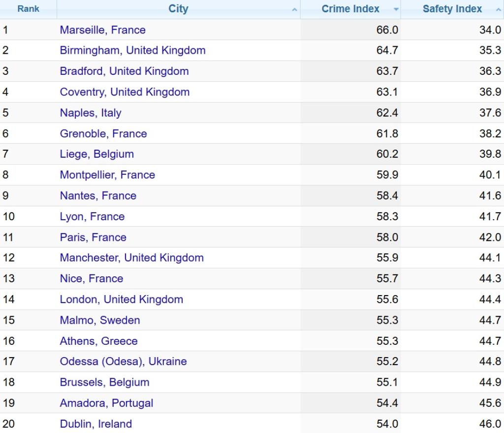
Task: Open the Malmo, Sweden link
Action: tap(100, 320)
